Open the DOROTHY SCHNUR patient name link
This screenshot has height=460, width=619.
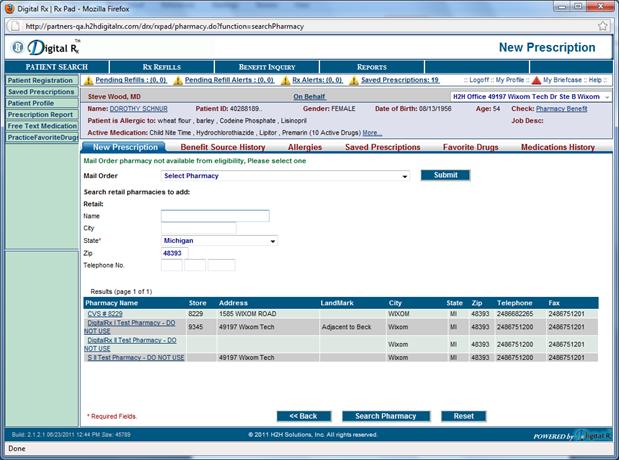(138, 108)
